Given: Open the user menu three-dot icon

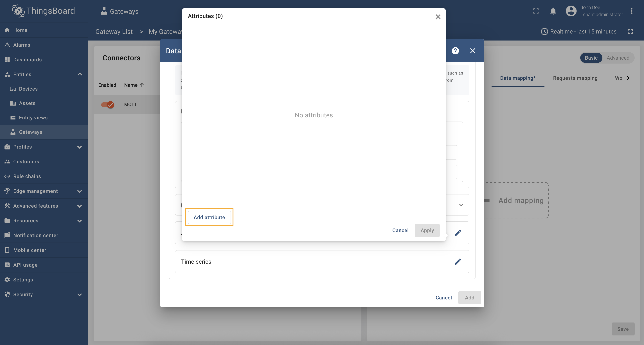Looking at the screenshot, I should 632,11.
